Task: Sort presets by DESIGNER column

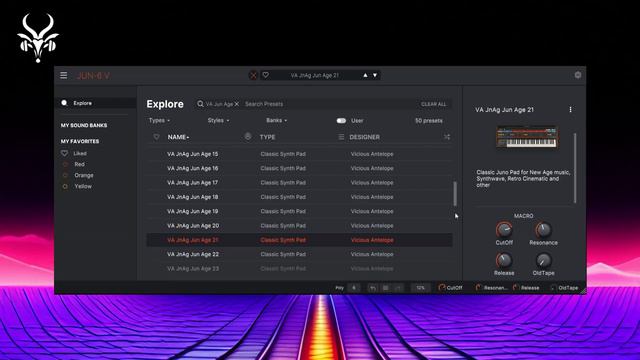Action: click(x=364, y=137)
